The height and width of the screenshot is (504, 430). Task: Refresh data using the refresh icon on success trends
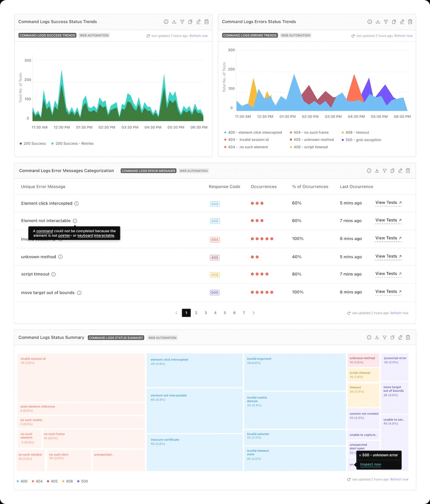[148, 36]
